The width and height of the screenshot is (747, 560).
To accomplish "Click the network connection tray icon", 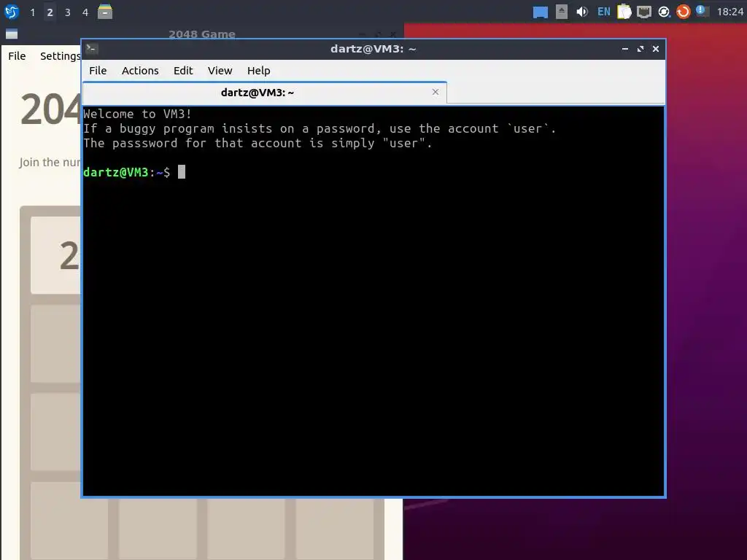I will pos(644,12).
